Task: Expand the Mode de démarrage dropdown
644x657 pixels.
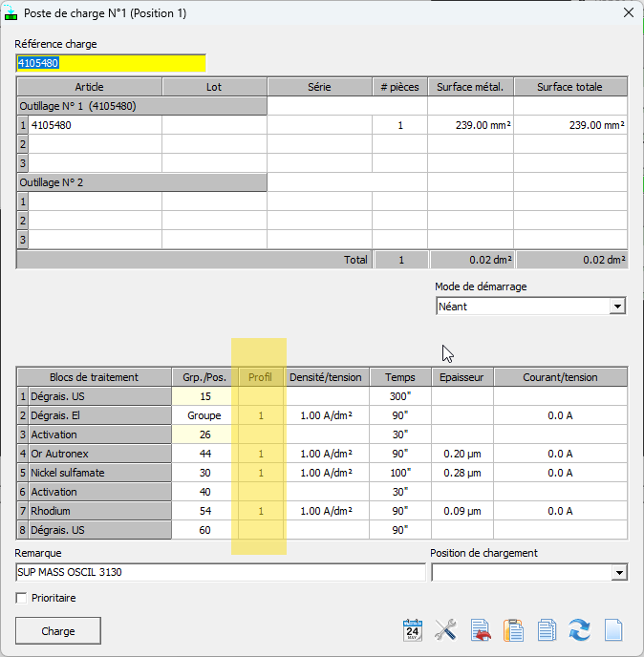Action: (617, 307)
